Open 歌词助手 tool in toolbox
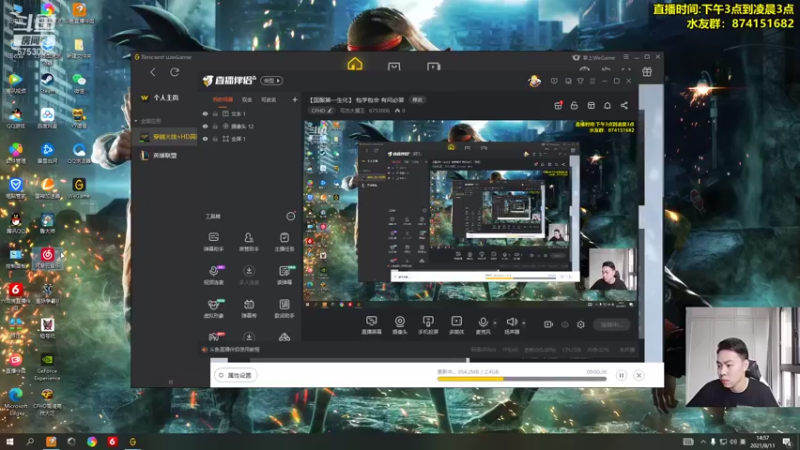The height and width of the screenshot is (450, 800). coord(284,308)
